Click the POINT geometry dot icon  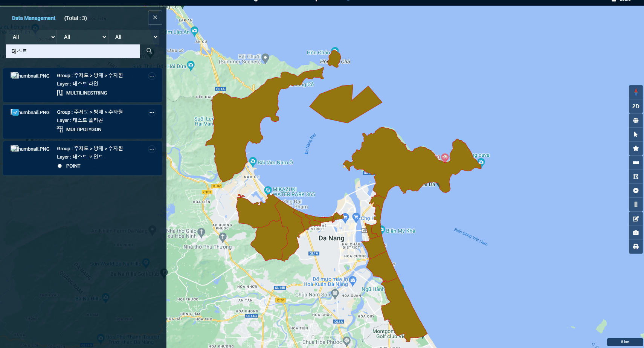[60, 166]
